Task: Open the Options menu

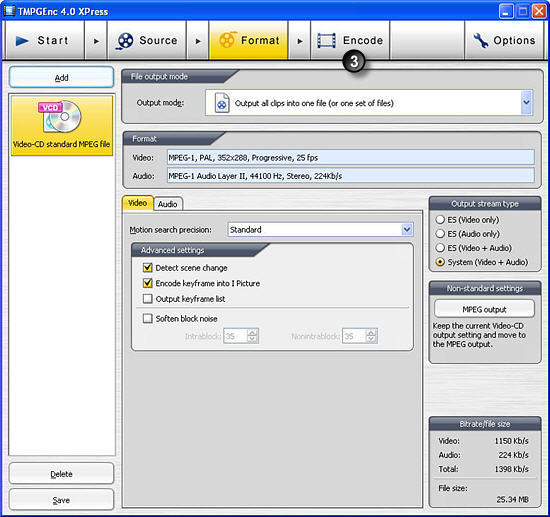Action: (x=504, y=40)
